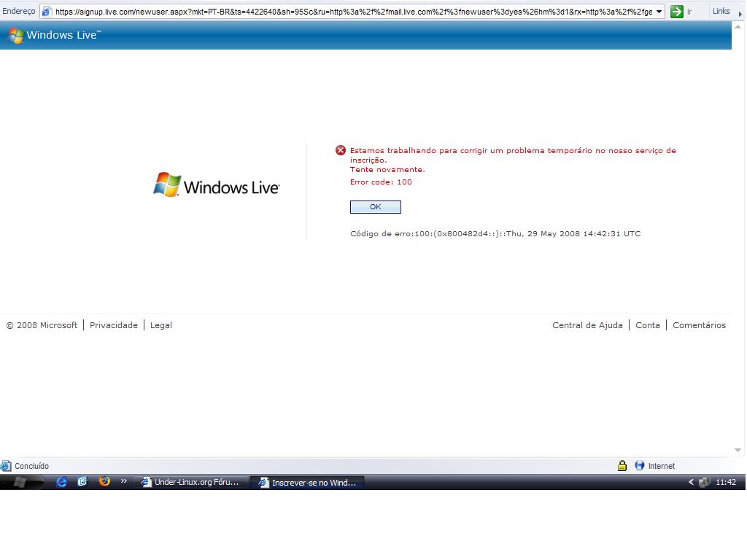747x560 pixels.
Task: Click the Windows Live header logo
Action: coord(54,35)
